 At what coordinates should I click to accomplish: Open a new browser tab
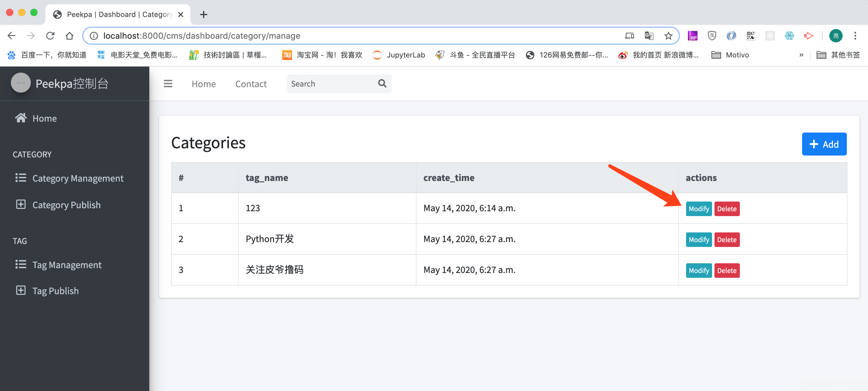203,15
